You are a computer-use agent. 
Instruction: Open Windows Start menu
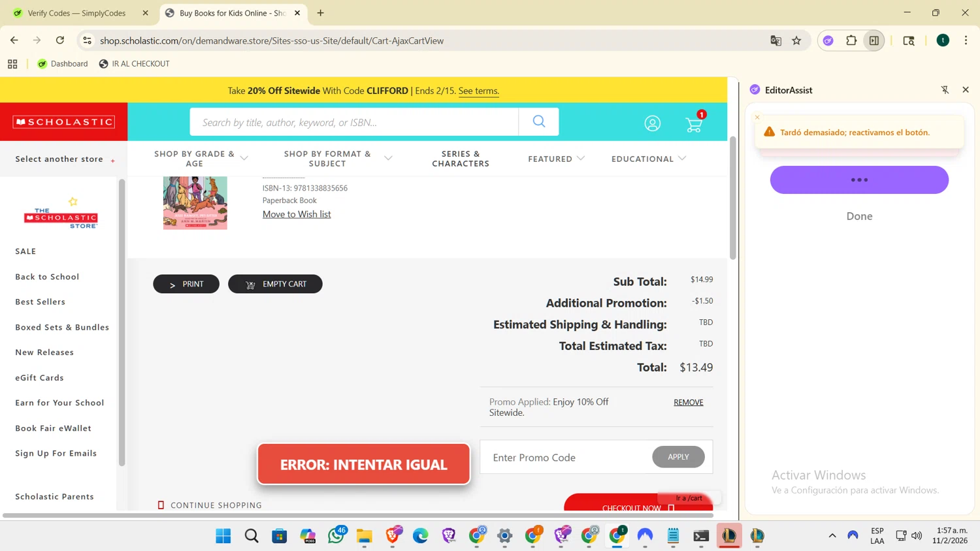coord(223,536)
